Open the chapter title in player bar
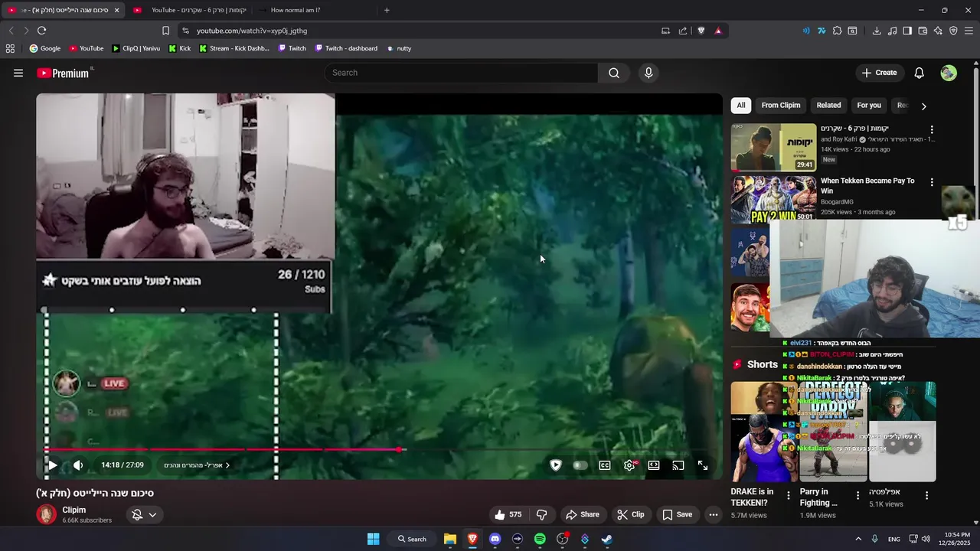 pos(198,465)
